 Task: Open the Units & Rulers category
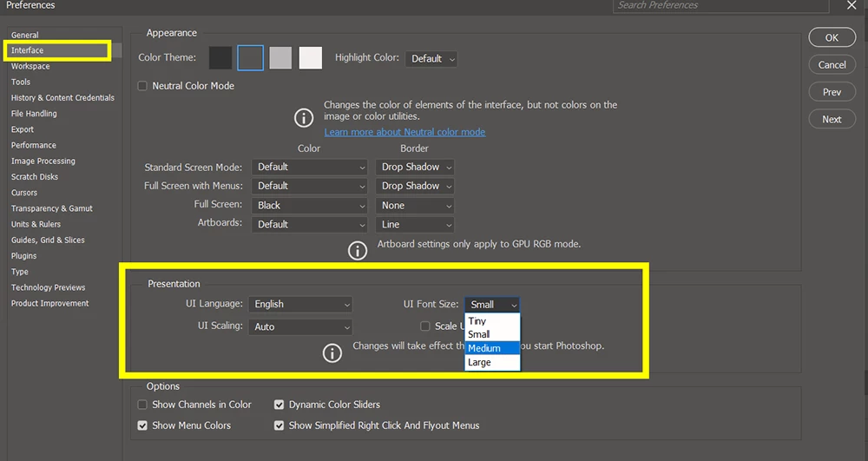[x=36, y=224]
